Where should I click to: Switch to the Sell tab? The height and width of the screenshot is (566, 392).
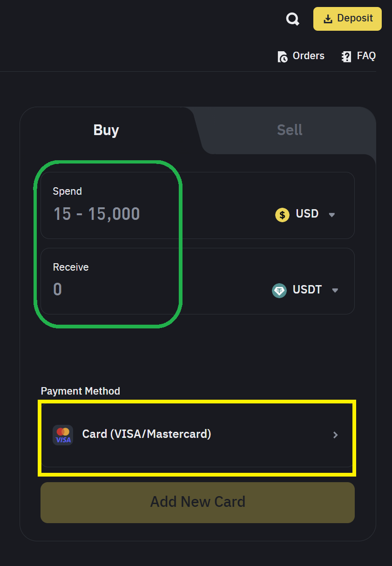pyautogui.click(x=290, y=130)
